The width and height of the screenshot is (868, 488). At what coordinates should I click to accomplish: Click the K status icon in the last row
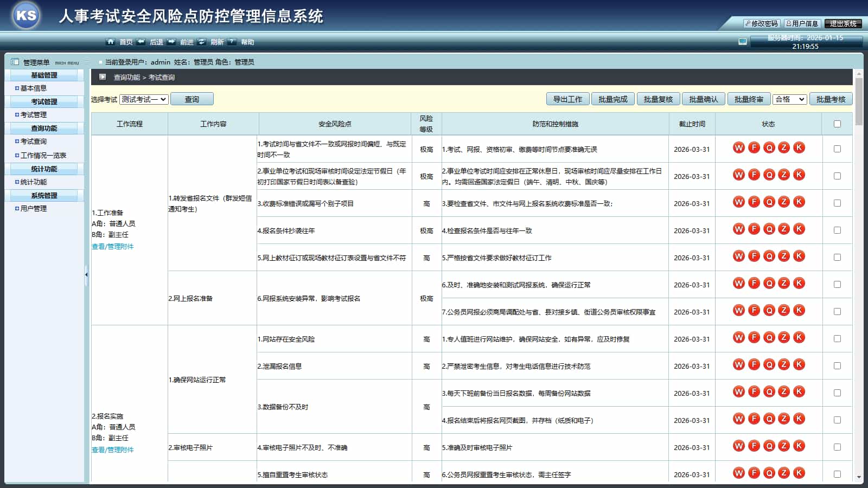pos(798,473)
